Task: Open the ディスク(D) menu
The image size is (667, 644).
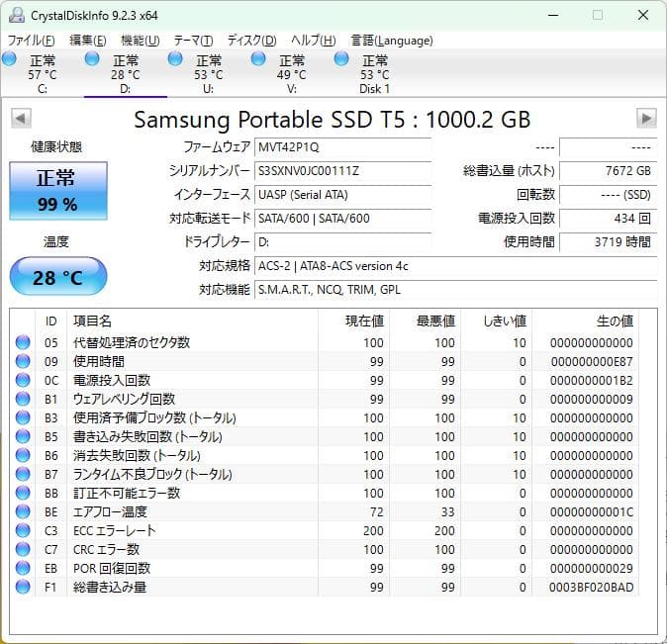Action: 251,41
